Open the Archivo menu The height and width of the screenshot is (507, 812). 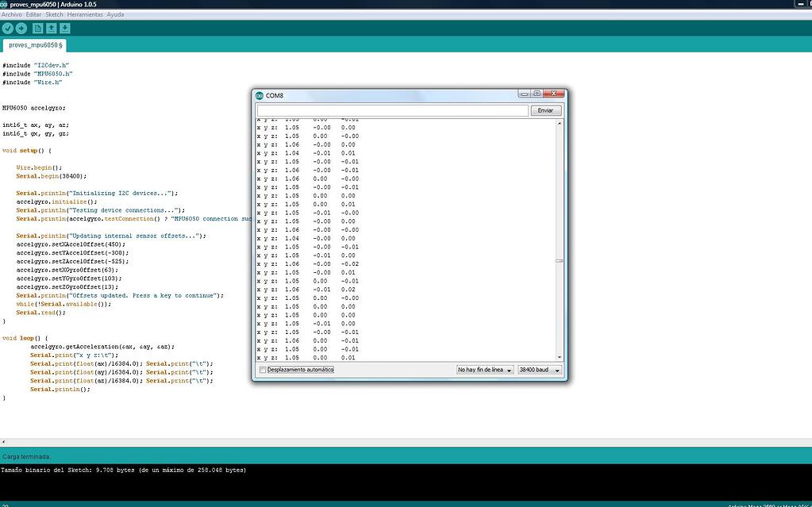(x=11, y=14)
